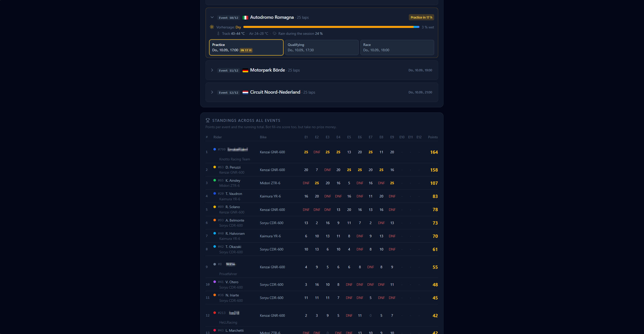The height and width of the screenshot is (334, 644).
Task: Click the 'Bike' column header
Action: [263, 137]
